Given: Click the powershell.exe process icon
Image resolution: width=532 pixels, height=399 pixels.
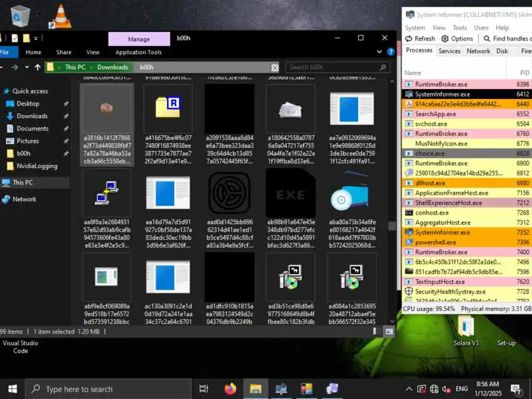Looking at the screenshot, I should coord(409,242).
